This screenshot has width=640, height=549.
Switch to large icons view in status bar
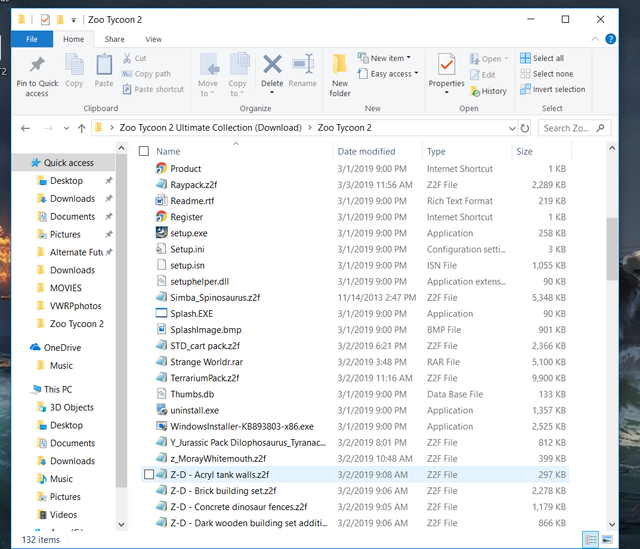click(x=607, y=540)
